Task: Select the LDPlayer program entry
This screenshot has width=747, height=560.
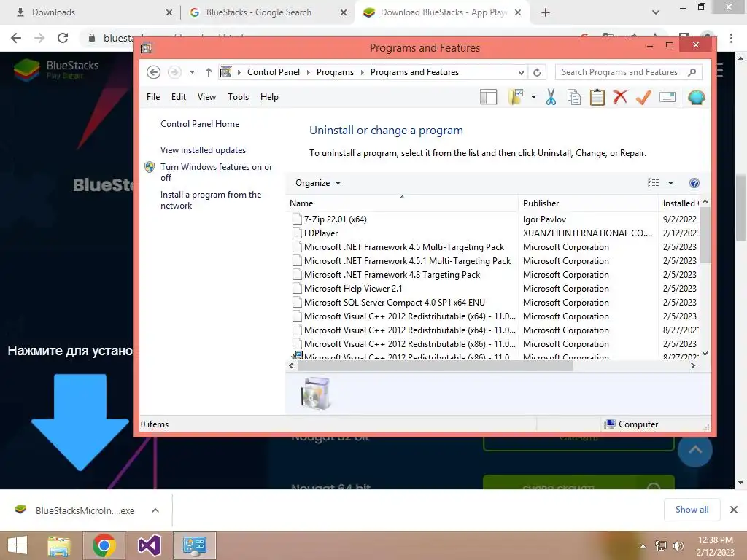Action: 321,233
